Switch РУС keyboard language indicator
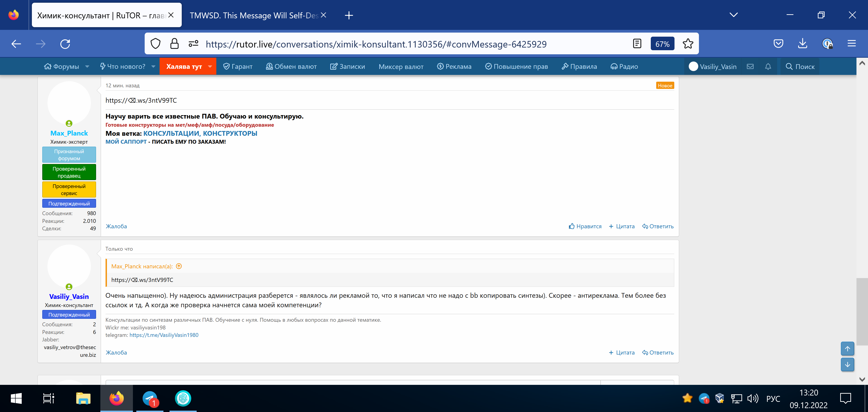 (773, 399)
